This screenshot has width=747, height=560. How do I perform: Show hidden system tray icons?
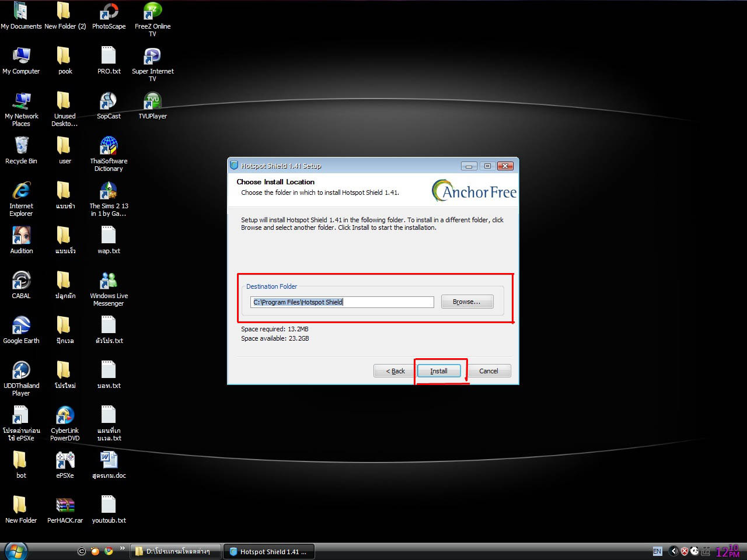tap(673, 551)
